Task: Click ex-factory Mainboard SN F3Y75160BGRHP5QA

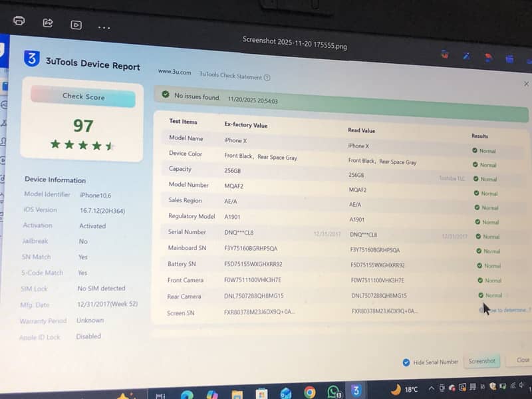Action: coord(251,248)
